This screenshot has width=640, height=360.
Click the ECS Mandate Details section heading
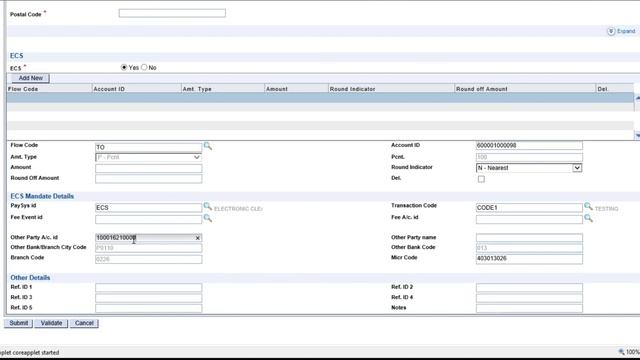click(42, 196)
